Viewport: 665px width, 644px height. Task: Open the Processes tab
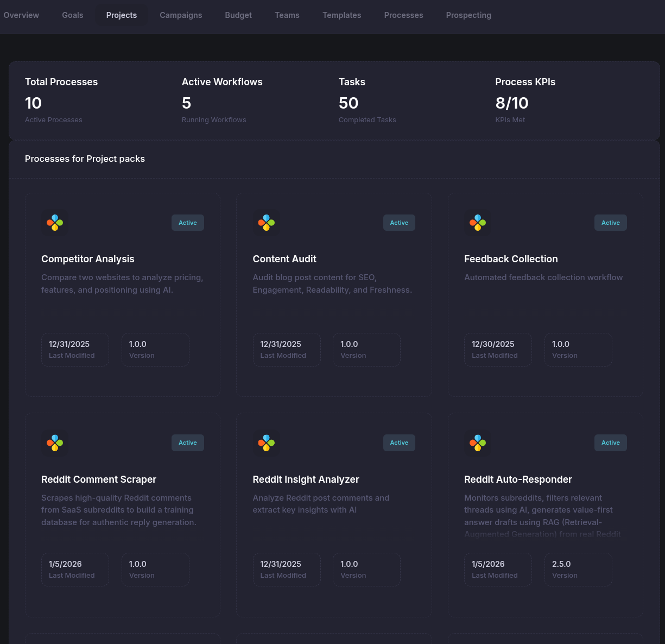[x=403, y=15]
